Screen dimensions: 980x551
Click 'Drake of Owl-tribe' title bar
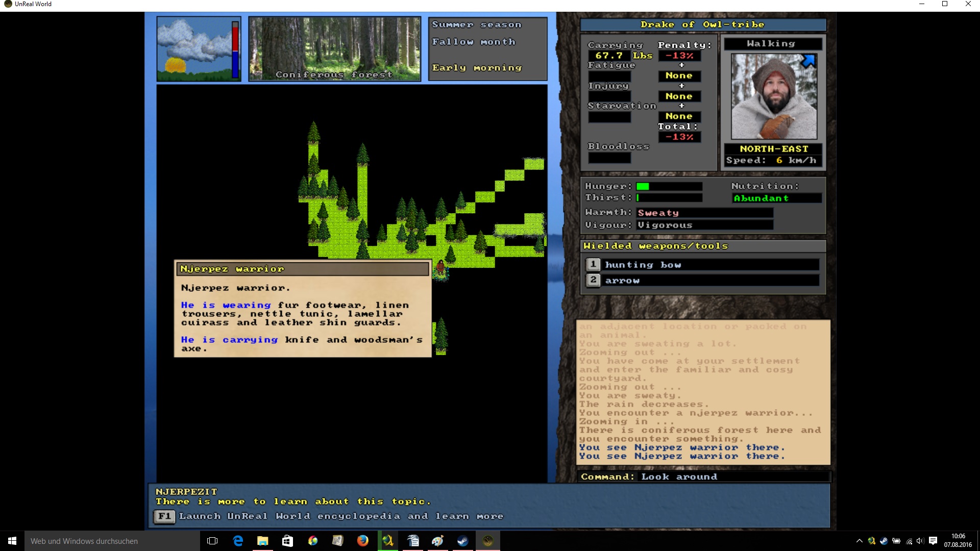coord(703,24)
